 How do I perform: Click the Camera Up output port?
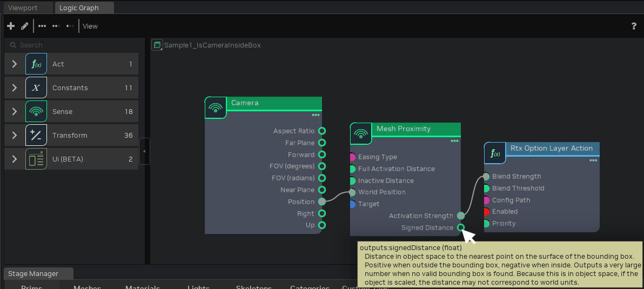[322, 225]
